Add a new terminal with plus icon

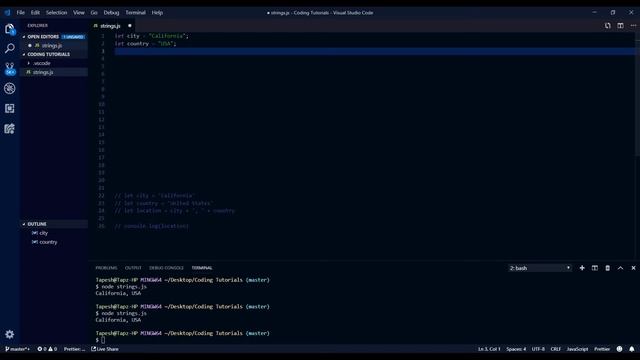(582, 268)
